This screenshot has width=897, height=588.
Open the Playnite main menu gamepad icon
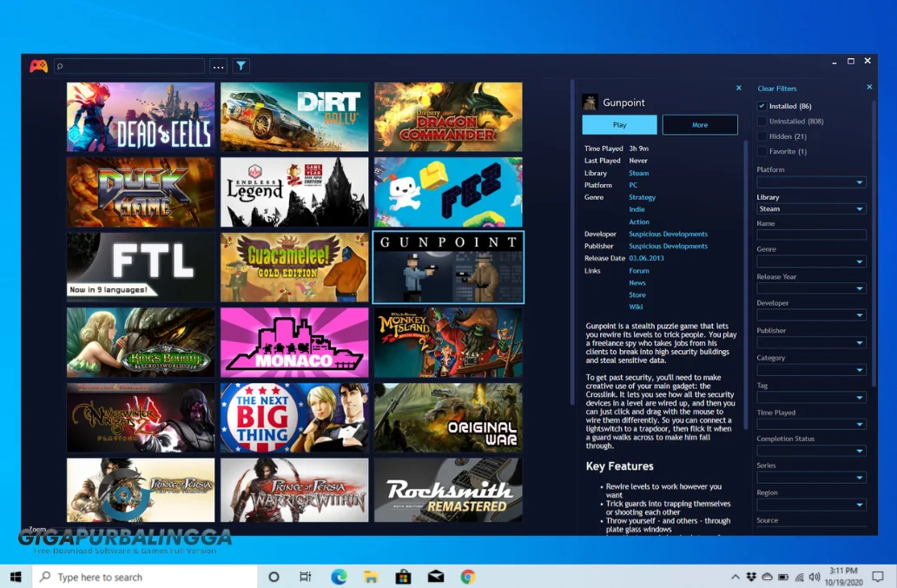point(39,65)
